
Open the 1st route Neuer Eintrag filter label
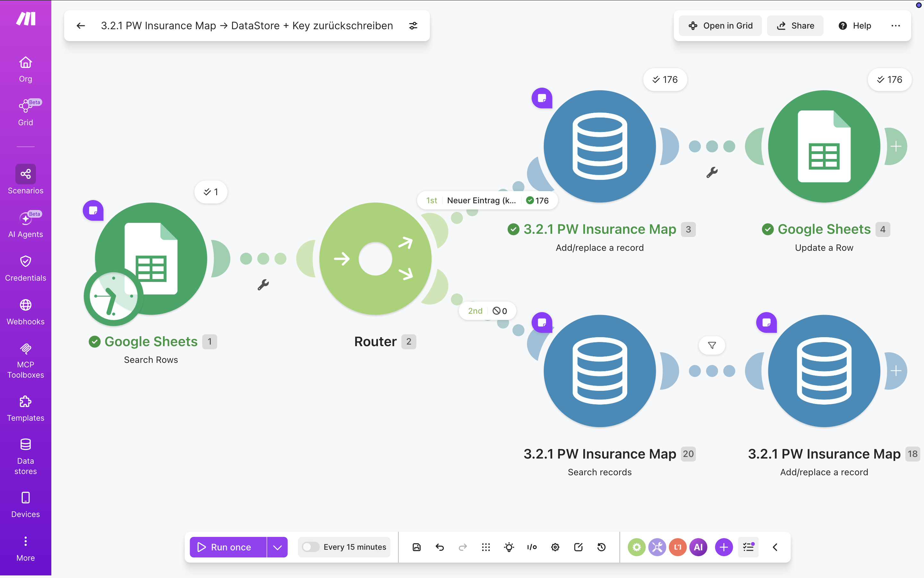[487, 200]
